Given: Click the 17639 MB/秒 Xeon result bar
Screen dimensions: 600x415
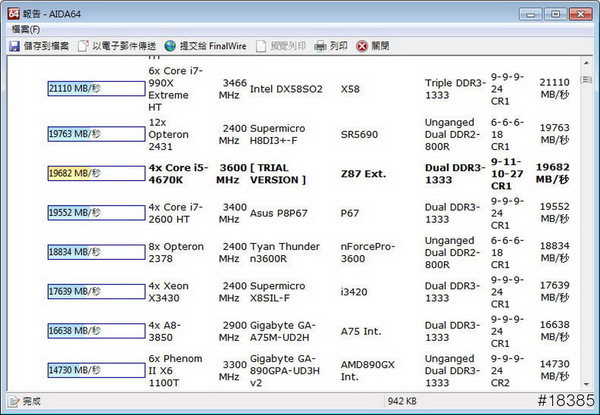Looking at the screenshot, I should [x=96, y=291].
